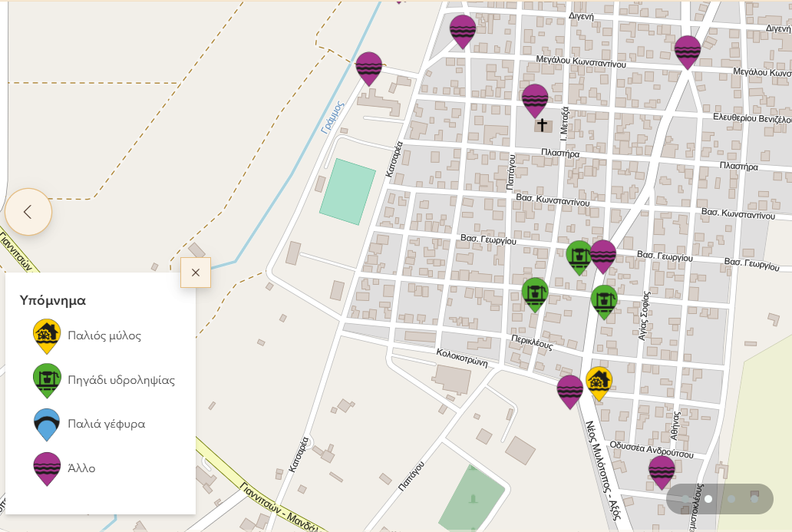The width and height of the screenshot is (792, 532).
Task: Click the church cross icon on map
Action: pyautogui.click(x=543, y=125)
